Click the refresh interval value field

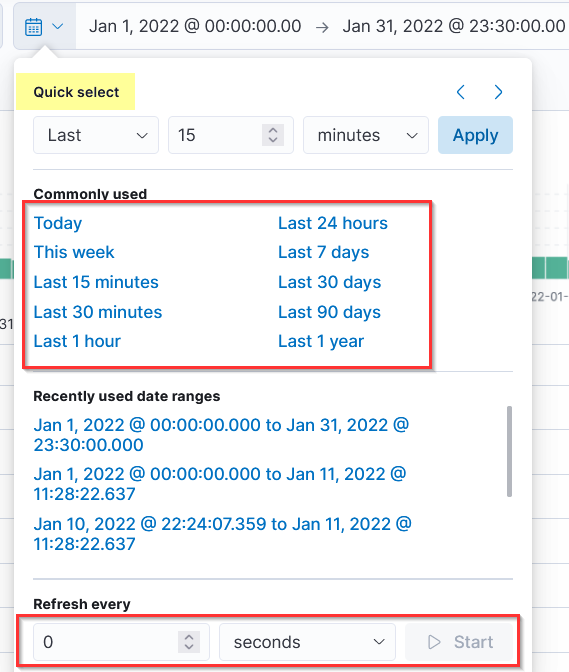pyautogui.click(x=121, y=642)
